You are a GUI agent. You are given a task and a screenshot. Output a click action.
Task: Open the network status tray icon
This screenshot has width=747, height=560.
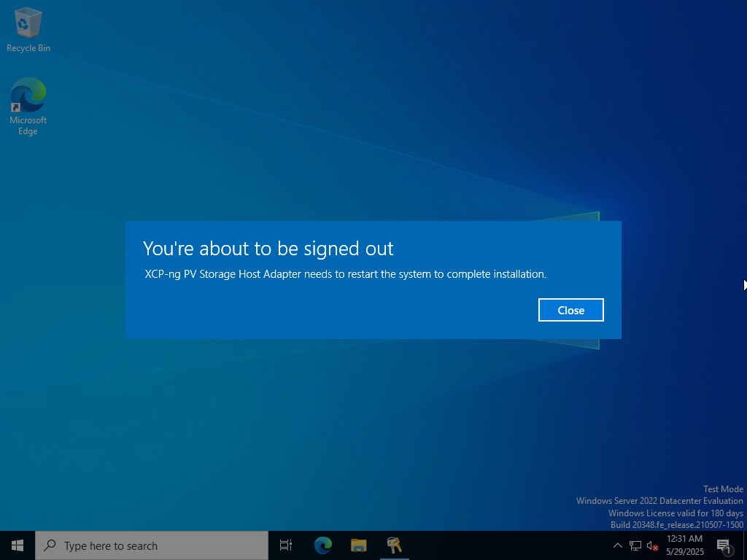click(635, 545)
